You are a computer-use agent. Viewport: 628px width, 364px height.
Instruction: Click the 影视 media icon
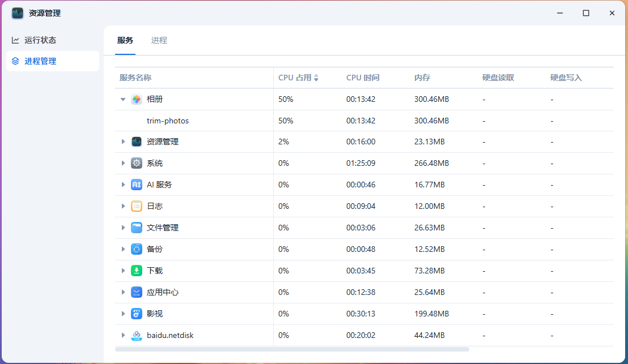(x=137, y=314)
